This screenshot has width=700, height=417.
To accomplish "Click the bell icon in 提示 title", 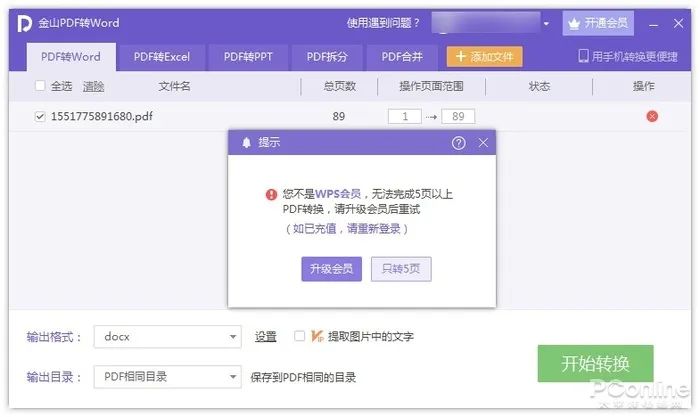I will 246,142.
